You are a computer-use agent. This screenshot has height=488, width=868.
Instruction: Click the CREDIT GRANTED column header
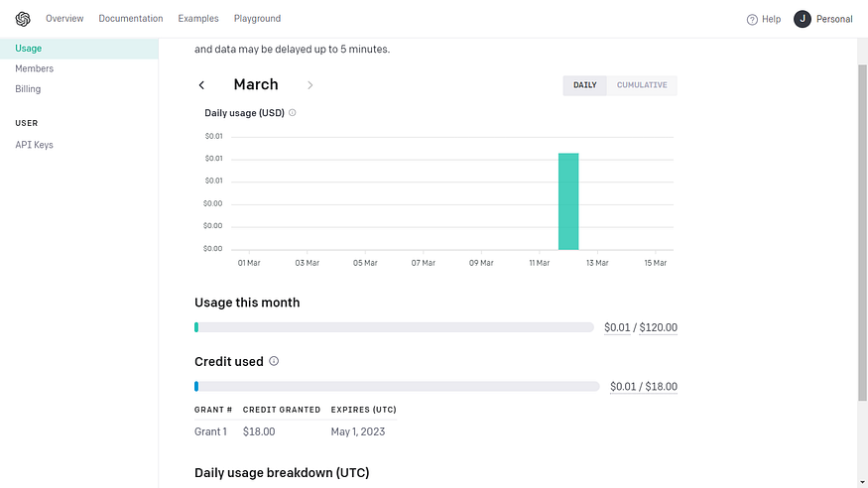point(281,410)
